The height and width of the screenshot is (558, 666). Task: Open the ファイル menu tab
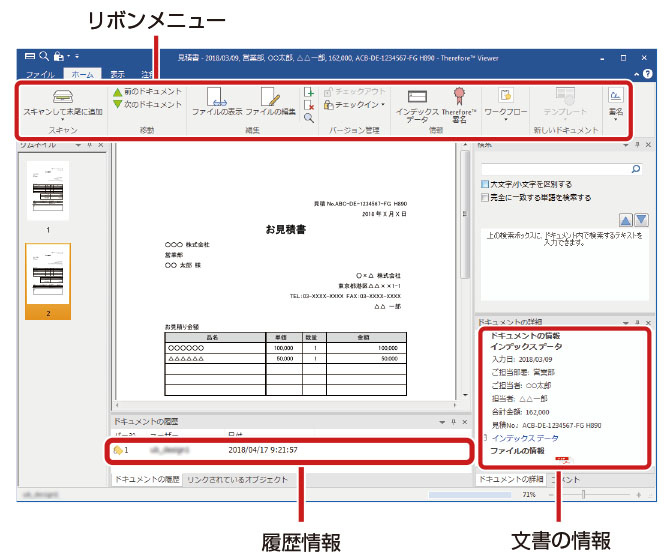coord(40,74)
